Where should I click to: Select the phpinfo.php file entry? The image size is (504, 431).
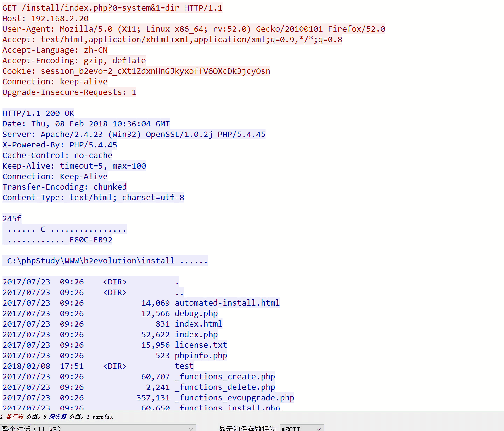(x=115, y=356)
